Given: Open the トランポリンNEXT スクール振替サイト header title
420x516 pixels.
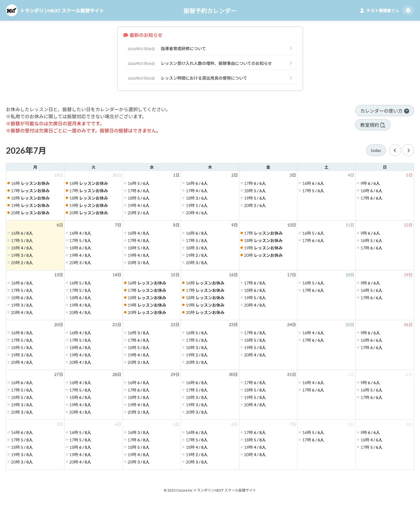Looking at the screenshot, I should pos(62,11).
